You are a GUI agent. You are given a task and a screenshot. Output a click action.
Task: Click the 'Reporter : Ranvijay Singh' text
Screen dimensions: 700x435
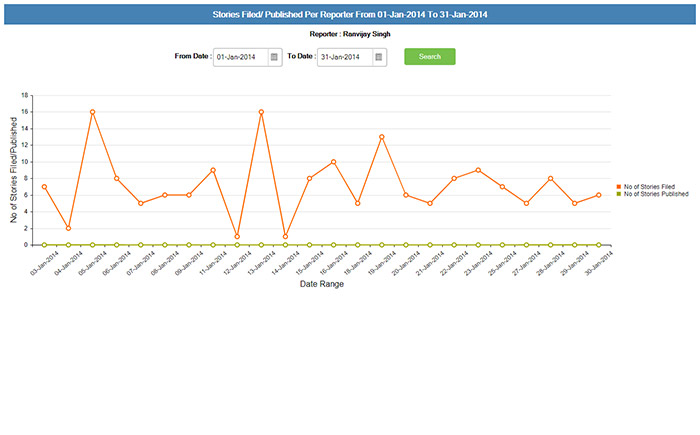tap(350, 34)
